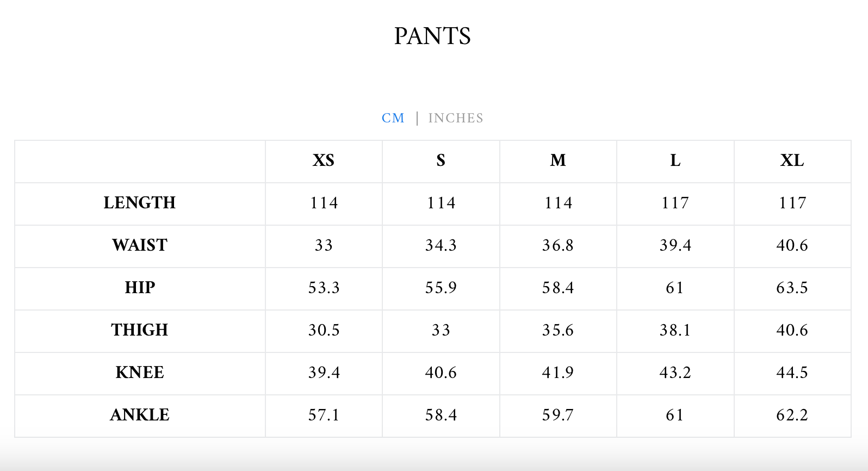Select the HIP row label
This screenshot has height=471, width=868.
click(140, 288)
